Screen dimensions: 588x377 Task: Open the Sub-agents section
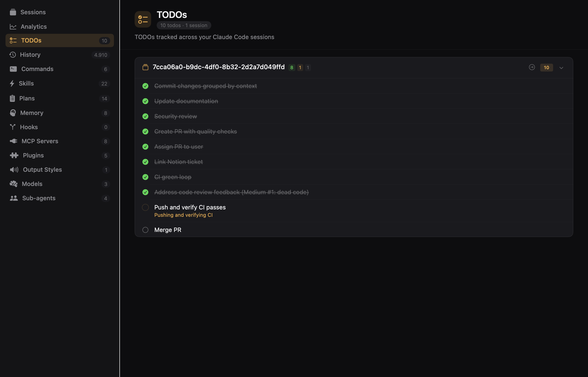(38, 198)
